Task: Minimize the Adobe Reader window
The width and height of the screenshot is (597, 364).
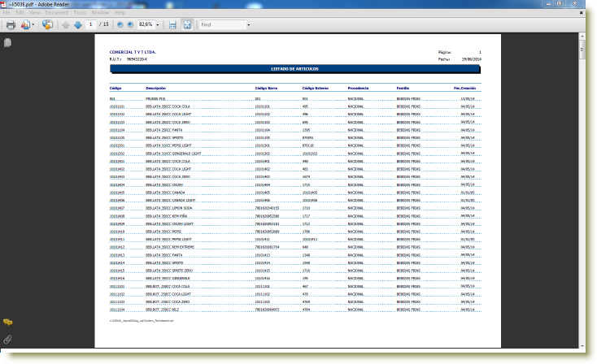Action: [548, 4]
